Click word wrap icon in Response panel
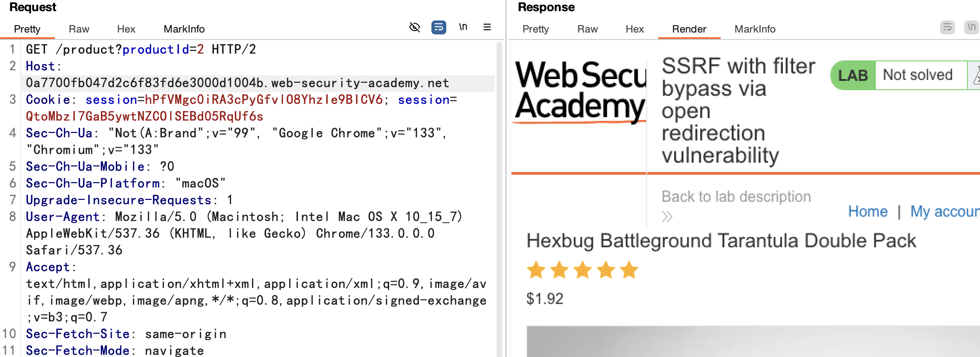Viewport: 980px width, 357px height. [x=947, y=27]
